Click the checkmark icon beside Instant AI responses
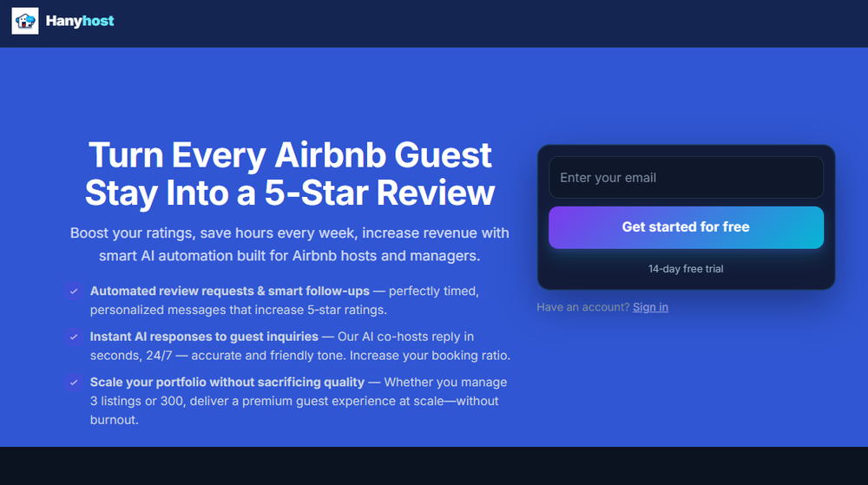 (74, 337)
